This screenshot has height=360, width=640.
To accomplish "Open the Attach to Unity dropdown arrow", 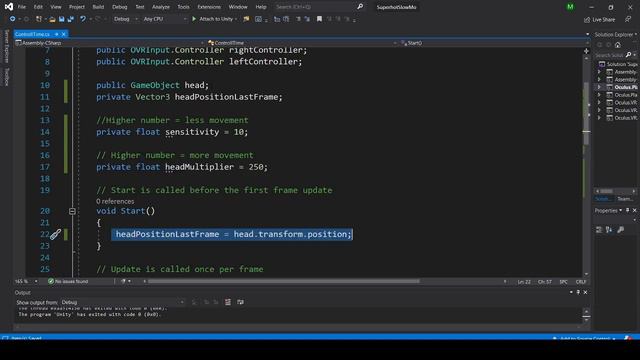I will point(236,19).
